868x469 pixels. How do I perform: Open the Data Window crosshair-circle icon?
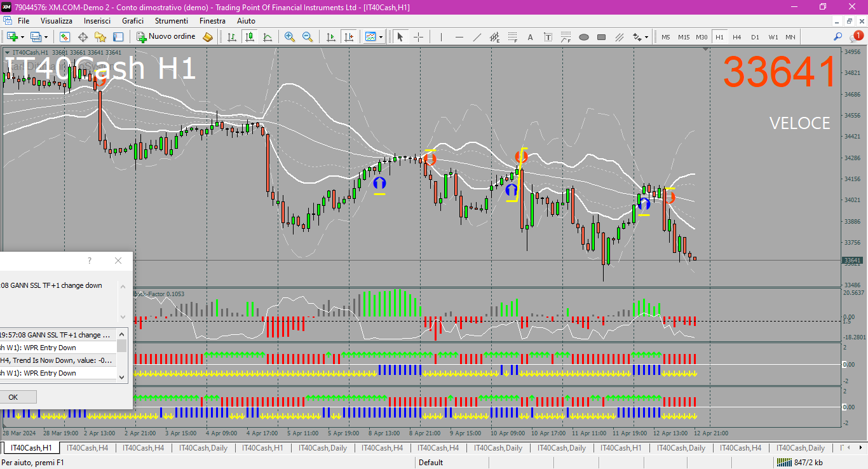click(x=83, y=37)
